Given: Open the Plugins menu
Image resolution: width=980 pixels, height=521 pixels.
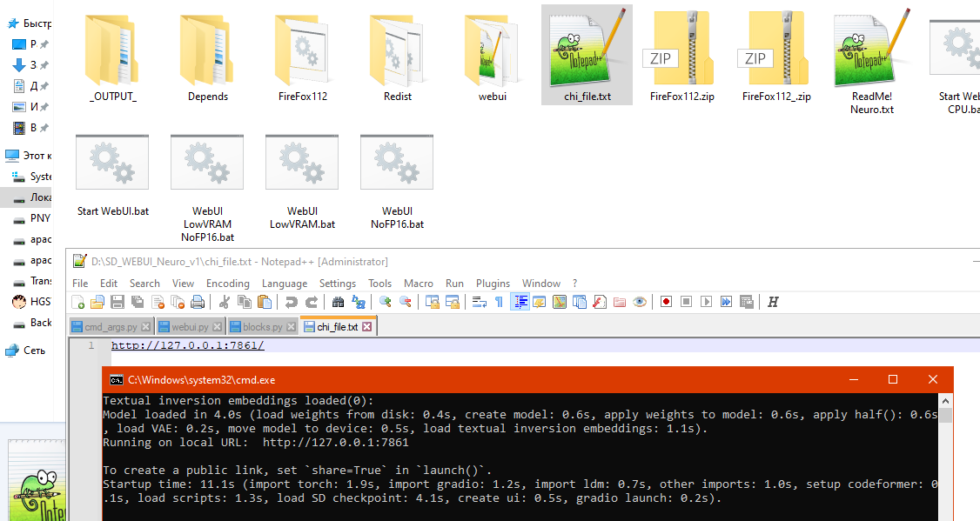Looking at the screenshot, I should click(493, 284).
